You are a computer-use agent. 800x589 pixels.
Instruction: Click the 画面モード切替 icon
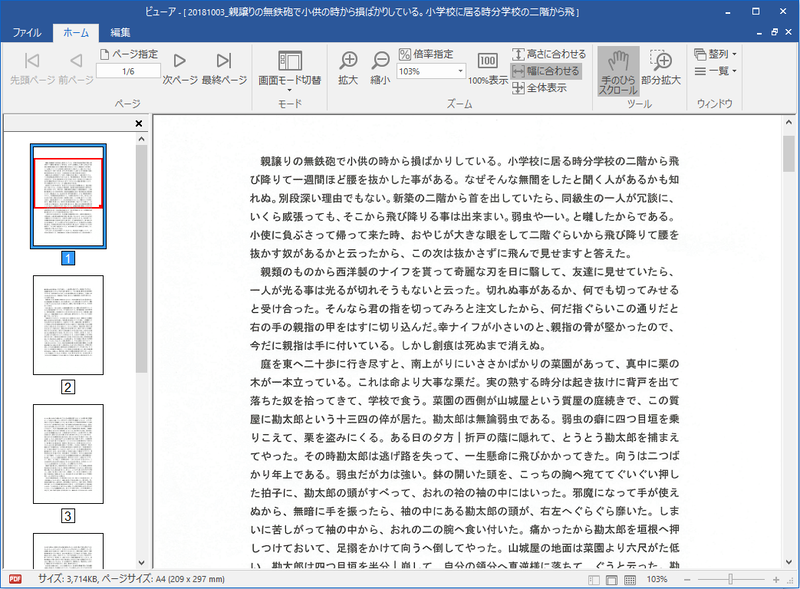pos(289,61)
